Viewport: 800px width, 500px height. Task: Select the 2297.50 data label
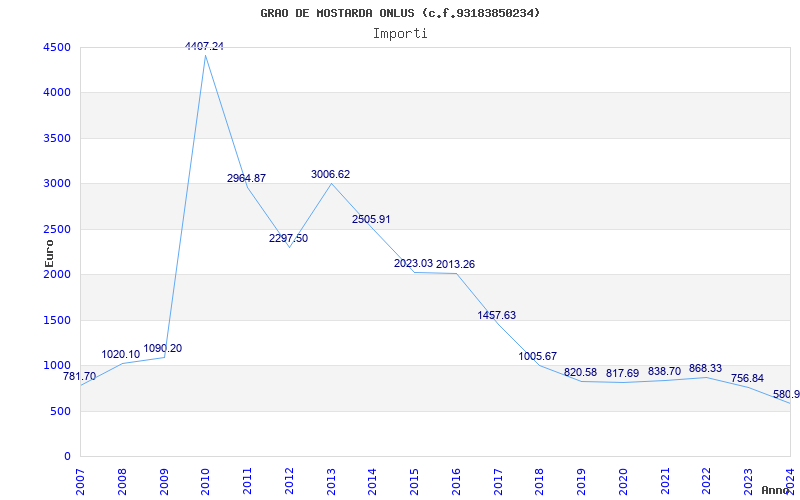tap(289, 238)
